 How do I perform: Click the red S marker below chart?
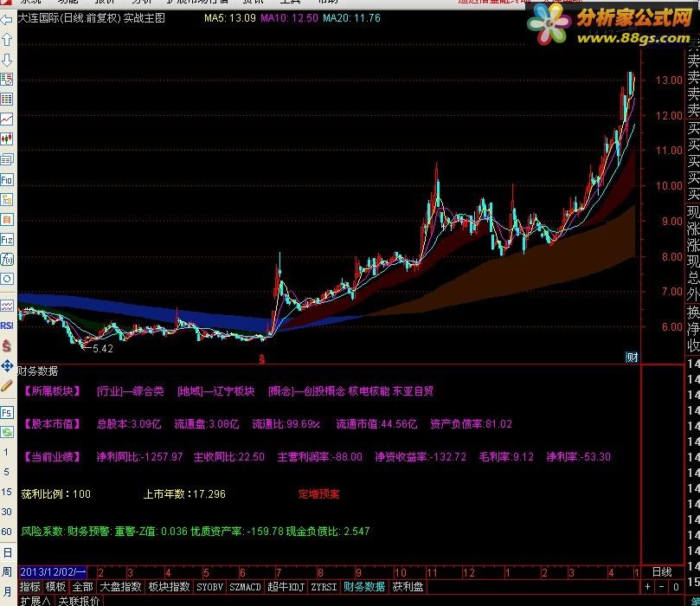(x=262, y=358)
